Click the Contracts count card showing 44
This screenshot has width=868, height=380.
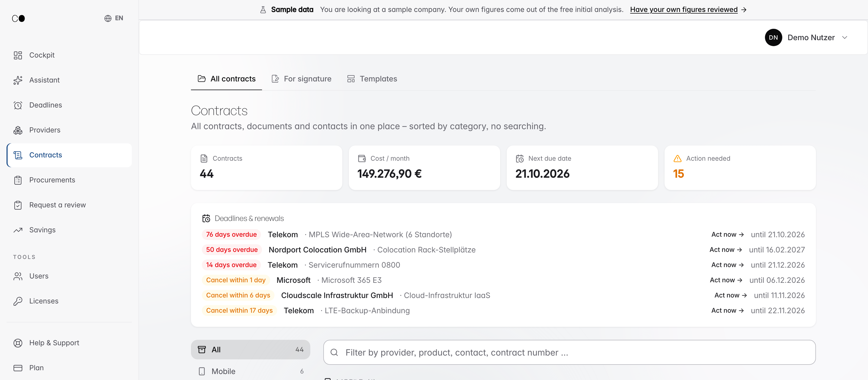coord(267,168)
